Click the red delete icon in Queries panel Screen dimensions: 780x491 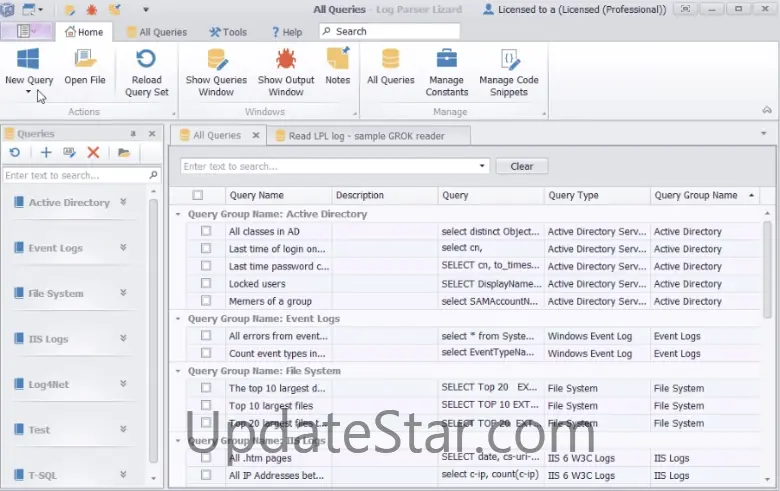(93, 153)
